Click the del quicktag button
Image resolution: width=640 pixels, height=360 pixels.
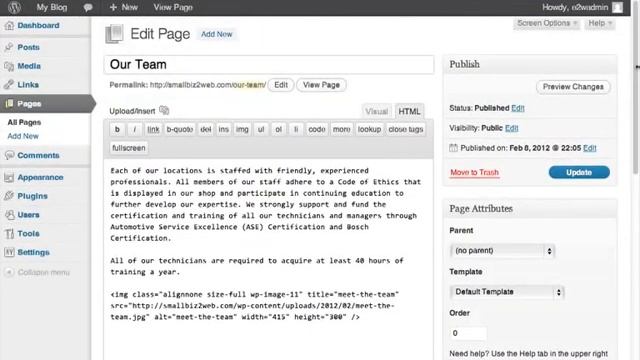206,129
